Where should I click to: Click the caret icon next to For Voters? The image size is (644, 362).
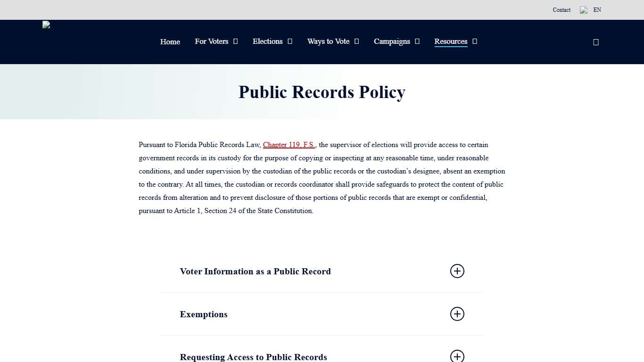point(235,41)
